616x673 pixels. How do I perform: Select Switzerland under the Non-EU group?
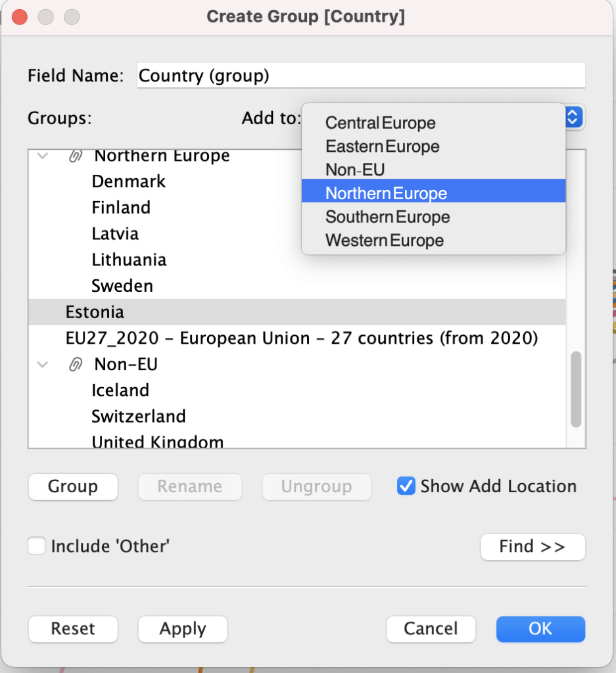[139, 417]
